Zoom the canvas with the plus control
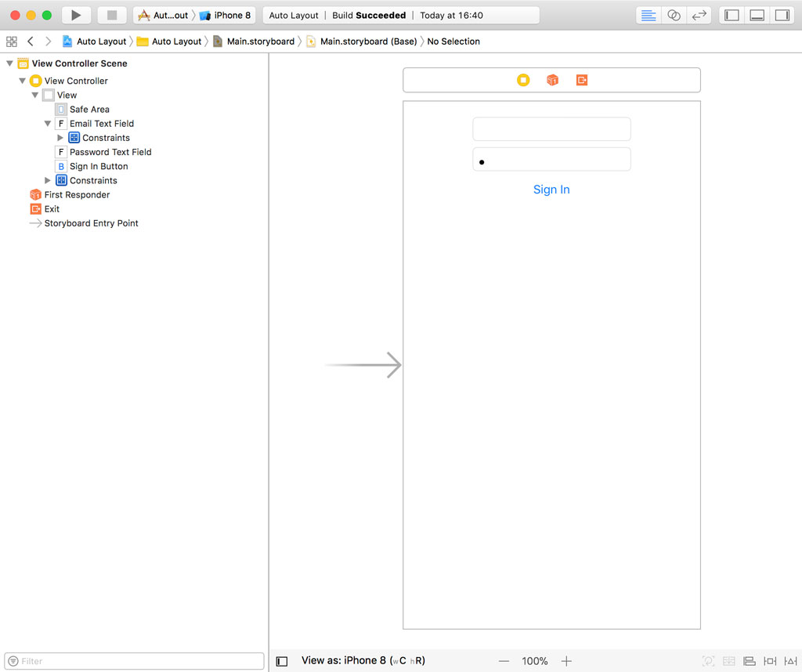Image resolution: width=802 pixels, height=672 pixels. 565,661
